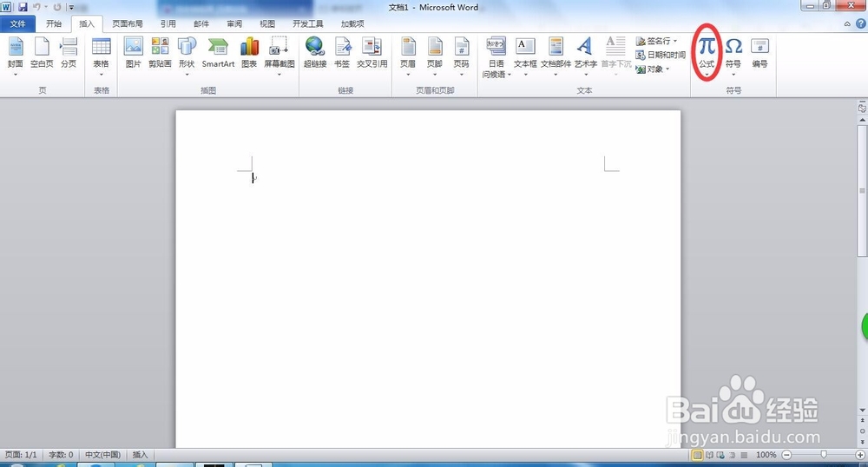Insert date and time (日期和时间)
The width and height of the screenshot is (868, 467).
tap(661, 55)
